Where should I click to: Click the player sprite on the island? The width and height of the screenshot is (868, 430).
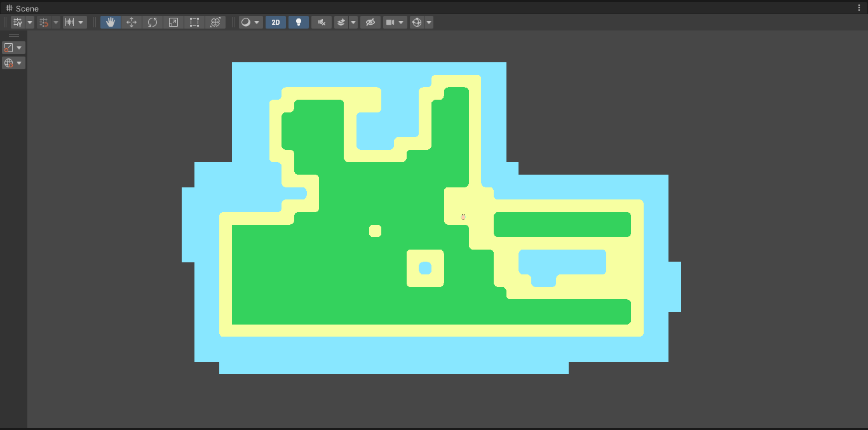463,217
